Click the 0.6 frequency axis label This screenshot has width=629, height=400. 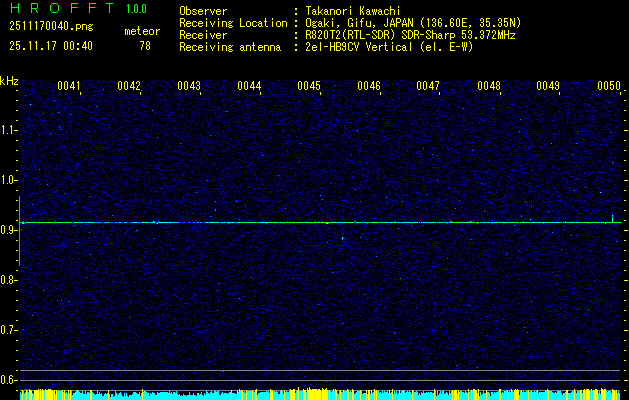(9, 379)
